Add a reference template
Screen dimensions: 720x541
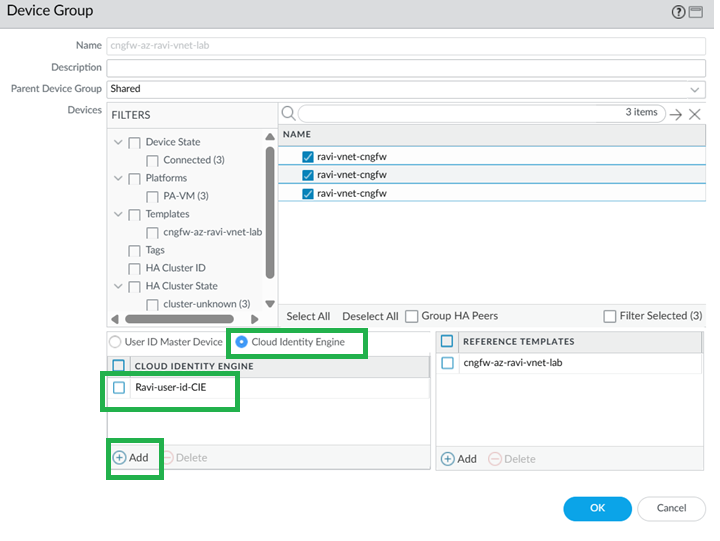(459, 459)
